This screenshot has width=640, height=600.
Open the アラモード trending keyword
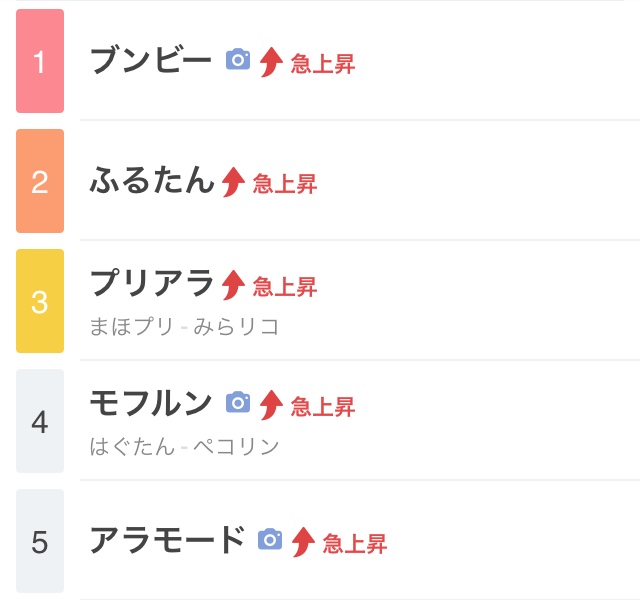tap(167, 540)
